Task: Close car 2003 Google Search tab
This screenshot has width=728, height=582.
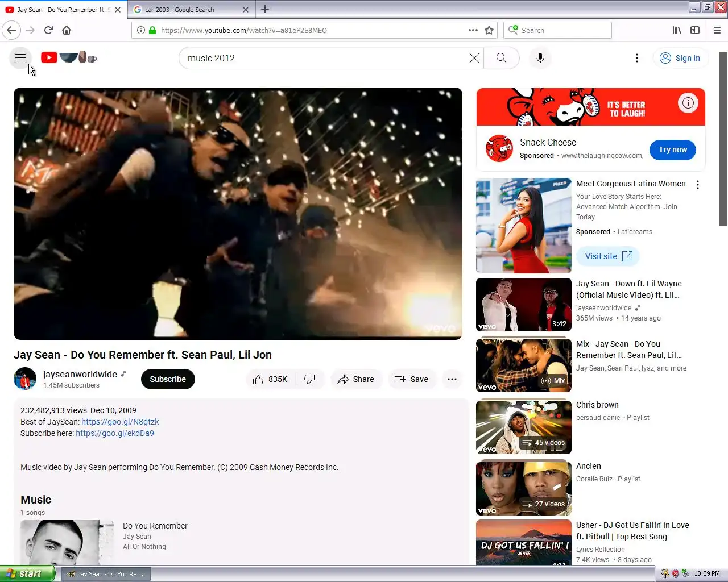Action: 246,10
